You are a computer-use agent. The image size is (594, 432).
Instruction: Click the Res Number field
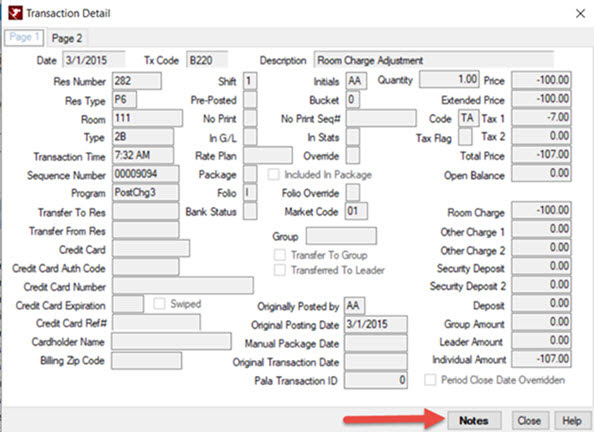pyautogui.click(x=137, y=81)
